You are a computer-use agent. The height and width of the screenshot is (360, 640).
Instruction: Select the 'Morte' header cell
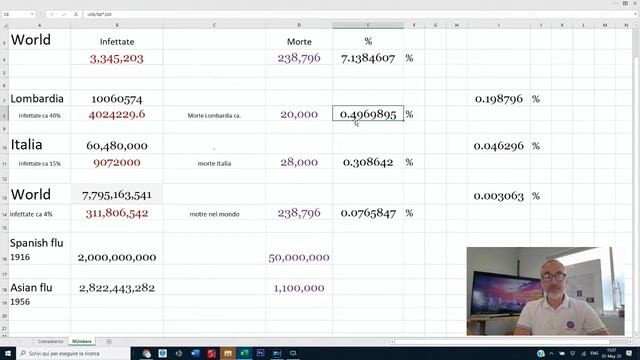[x=299, y=39]
